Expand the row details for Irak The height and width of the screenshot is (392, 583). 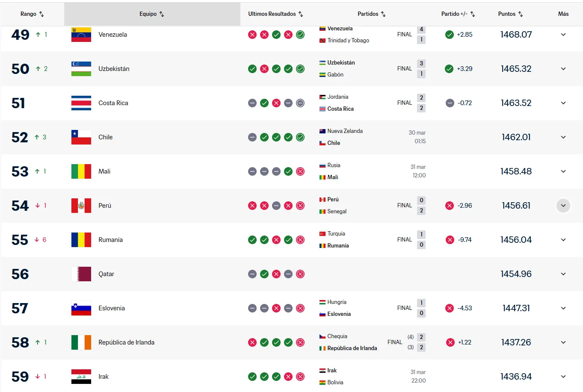pyautogui.click(x=563, y=377)
